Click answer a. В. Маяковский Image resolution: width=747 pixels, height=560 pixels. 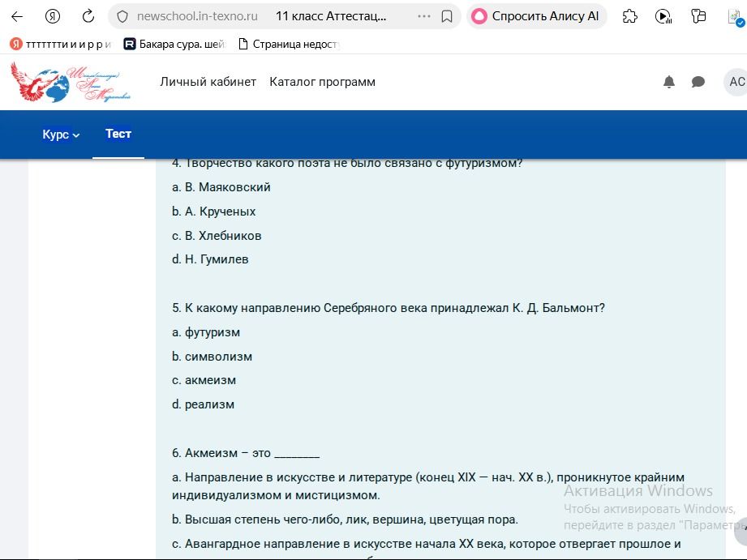tap(221, 187)
